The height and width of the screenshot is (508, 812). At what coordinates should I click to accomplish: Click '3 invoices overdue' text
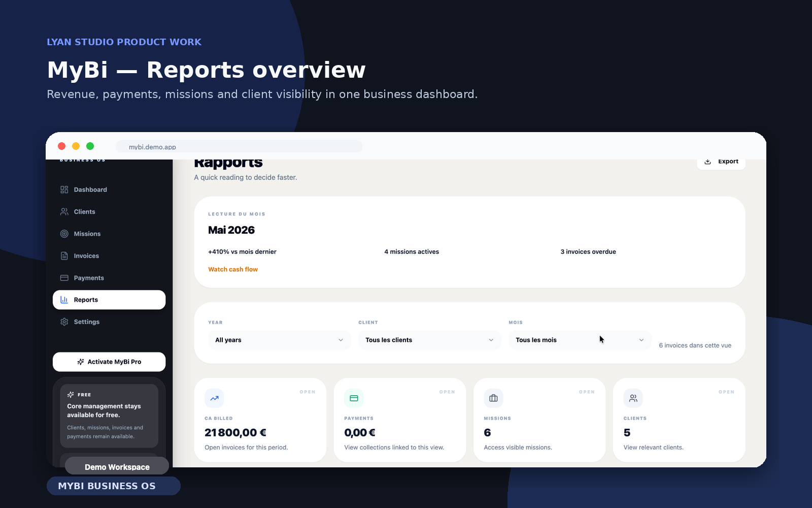(588, 251)
